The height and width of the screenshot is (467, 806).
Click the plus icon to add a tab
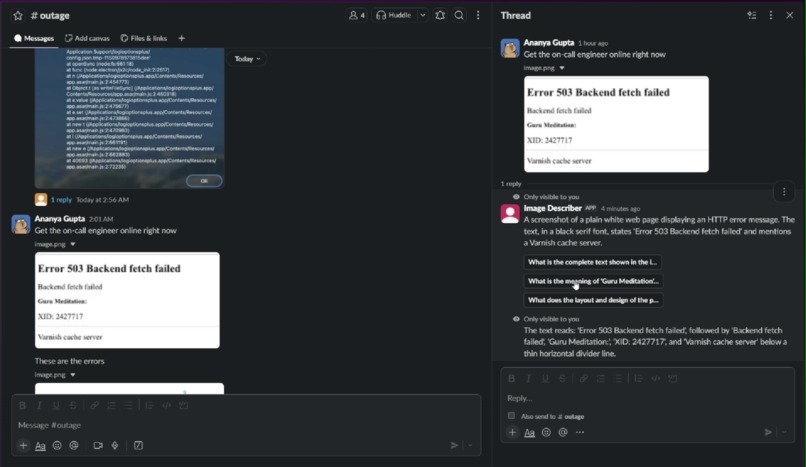pos(181,38)
